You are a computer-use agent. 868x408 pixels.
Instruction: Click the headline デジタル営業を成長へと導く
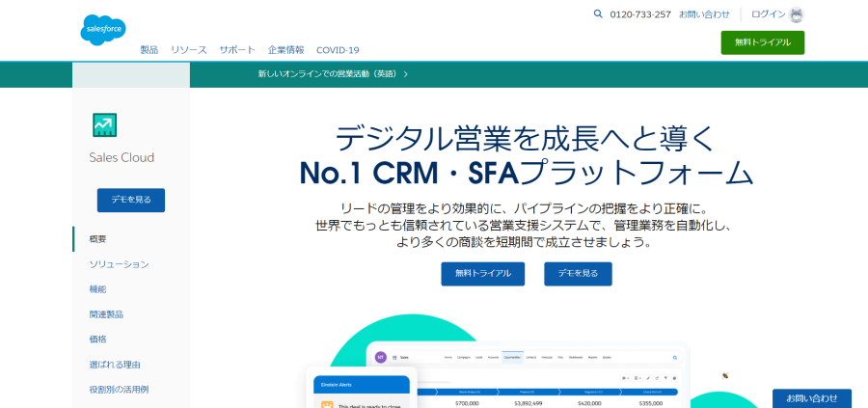(526, 139)
